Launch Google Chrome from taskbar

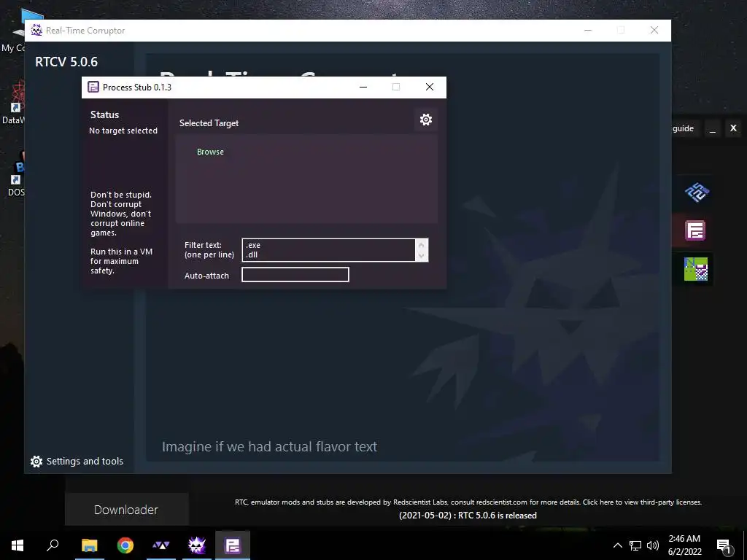pyautogui.click(x=125, y=545)
